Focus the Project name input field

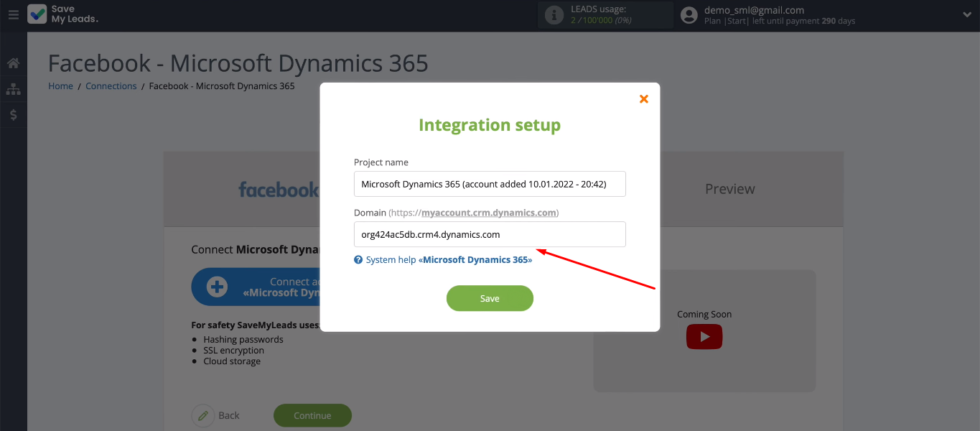490,184
